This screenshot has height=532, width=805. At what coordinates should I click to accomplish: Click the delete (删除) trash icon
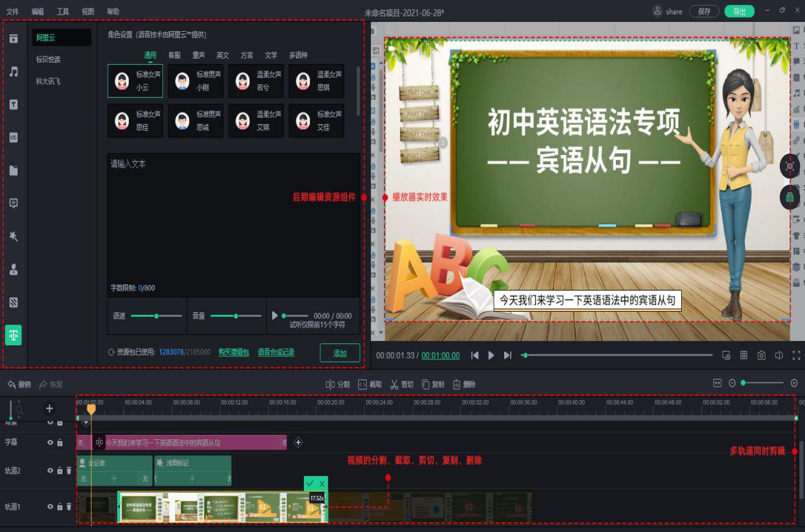(x=464, y=384)
